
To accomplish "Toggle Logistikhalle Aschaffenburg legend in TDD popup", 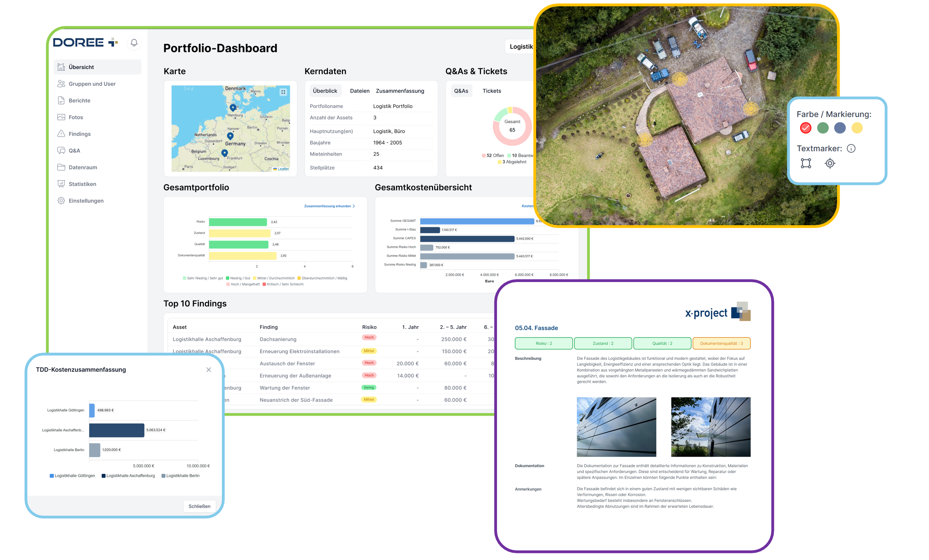I will 128,475.
